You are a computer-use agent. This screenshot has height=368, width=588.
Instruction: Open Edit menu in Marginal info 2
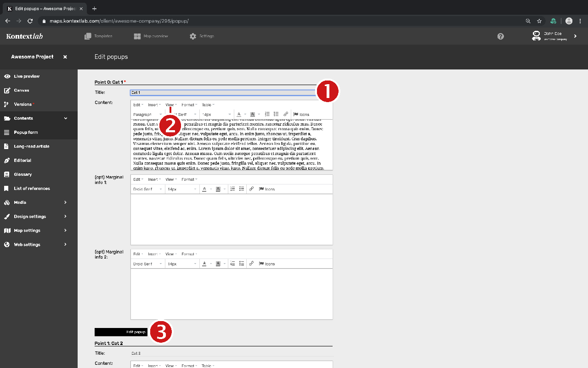(x=138, y=254)
